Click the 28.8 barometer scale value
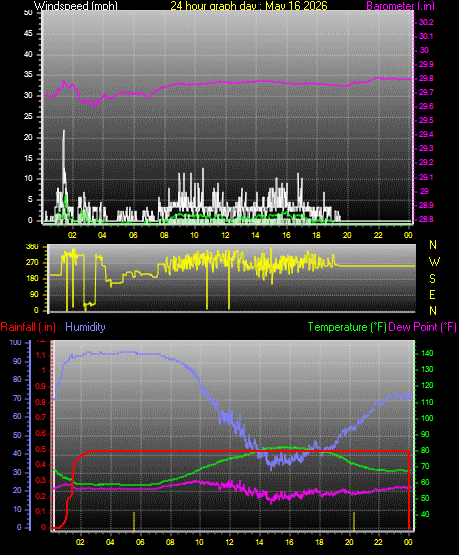Screen dimensions: 459x555 click(426, 219)
